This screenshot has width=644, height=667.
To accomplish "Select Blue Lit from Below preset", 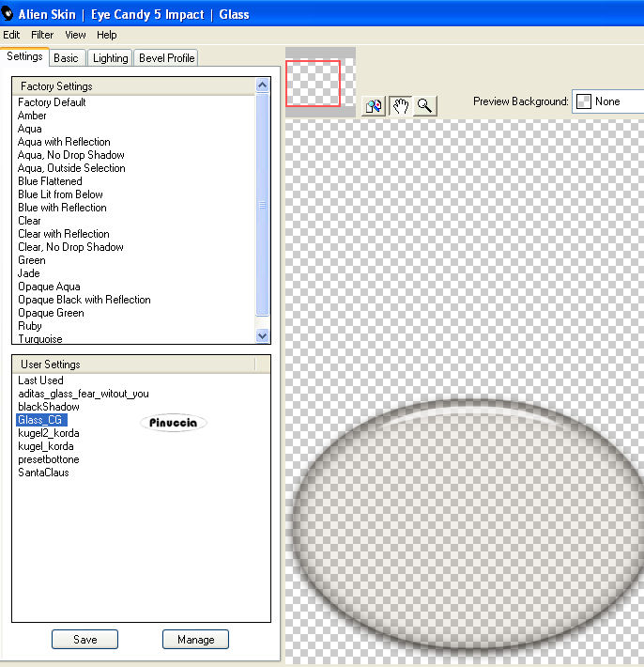I will (60, 194).
